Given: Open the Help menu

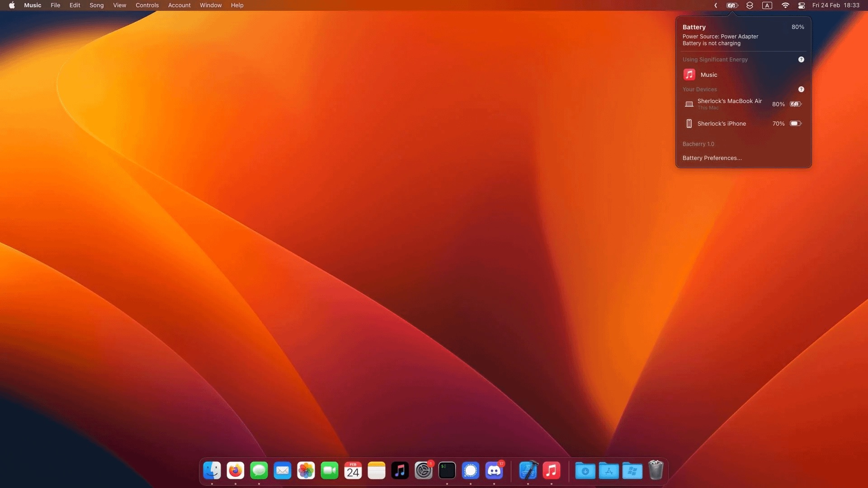Looking at the screenshot, I should (237, 5).
